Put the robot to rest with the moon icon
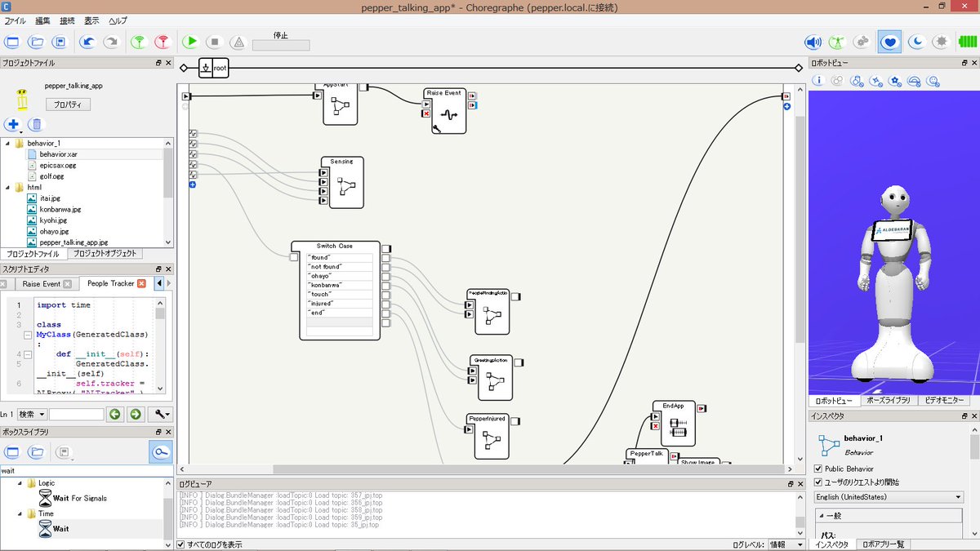The height and width of the screenshot is (551, 980). [x=918, y=42]
